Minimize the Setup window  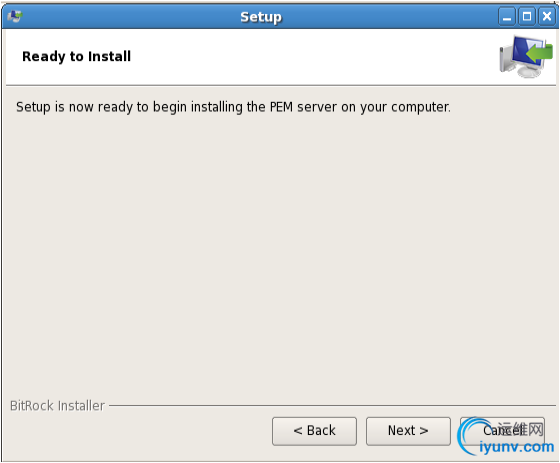[507, 16]
